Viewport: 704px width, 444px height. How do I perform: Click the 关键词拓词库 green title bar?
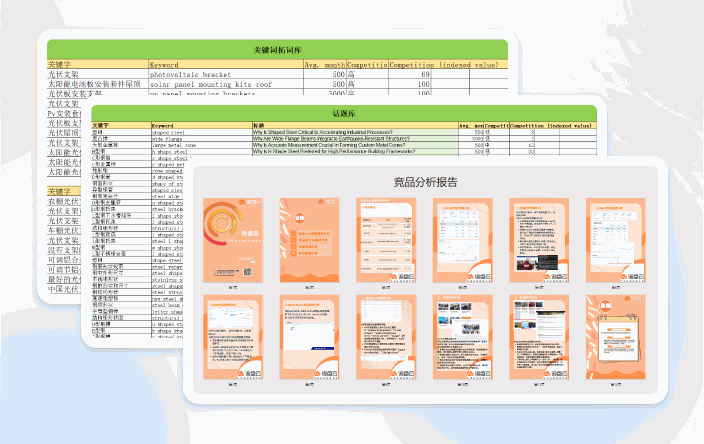[277, 50]
